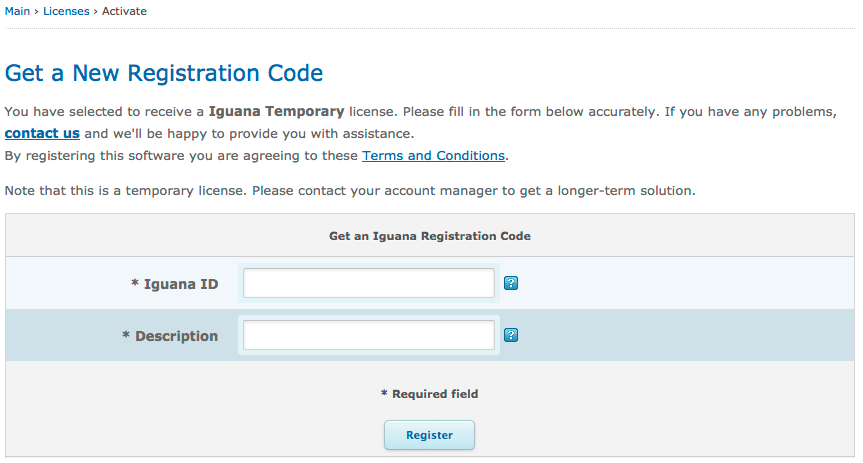
Task: Focus the Iguana ID text field
Action: tap(369, 283)
